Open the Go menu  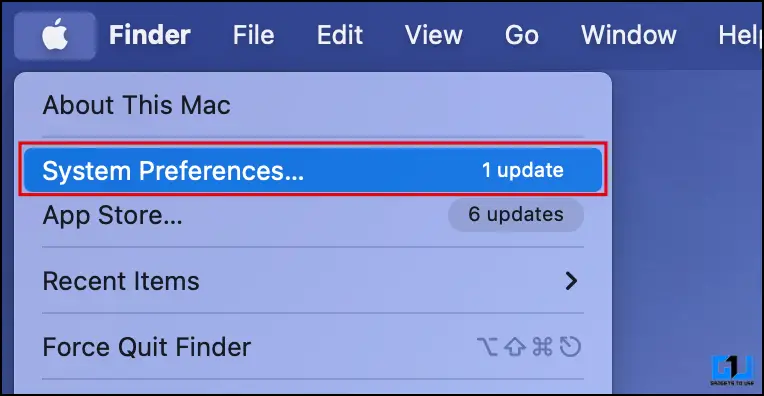(521, 35)
